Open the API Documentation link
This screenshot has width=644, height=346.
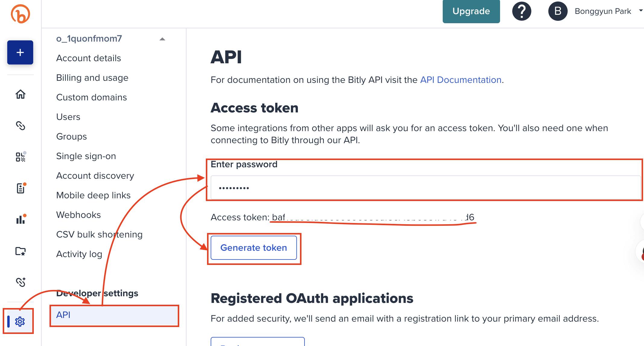[461, 80]
